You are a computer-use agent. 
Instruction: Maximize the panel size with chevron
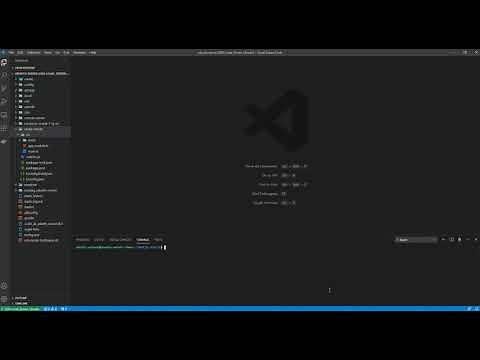click(x=468, y=239)
